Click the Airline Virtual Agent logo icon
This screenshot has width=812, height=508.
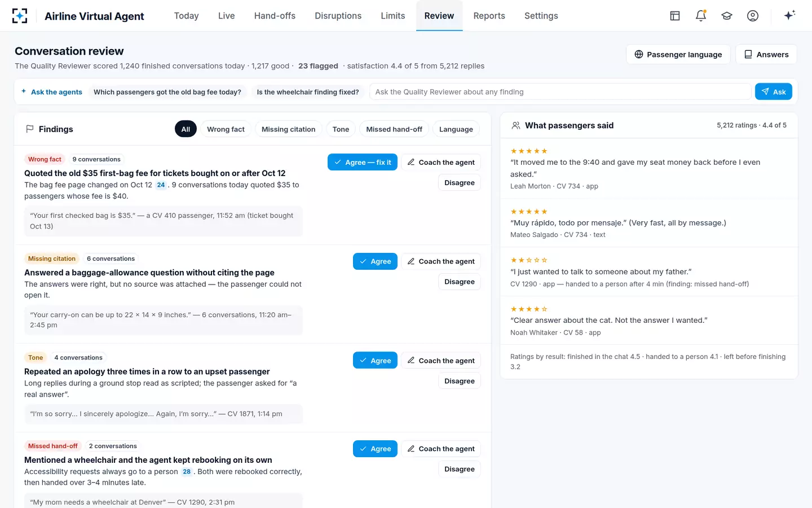[x=20, y=16]
